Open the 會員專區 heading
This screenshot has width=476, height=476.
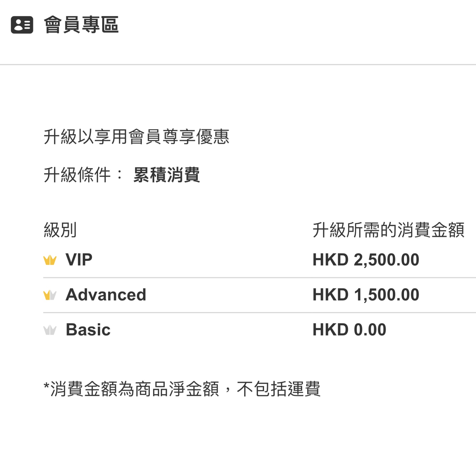tap(81, 25)
